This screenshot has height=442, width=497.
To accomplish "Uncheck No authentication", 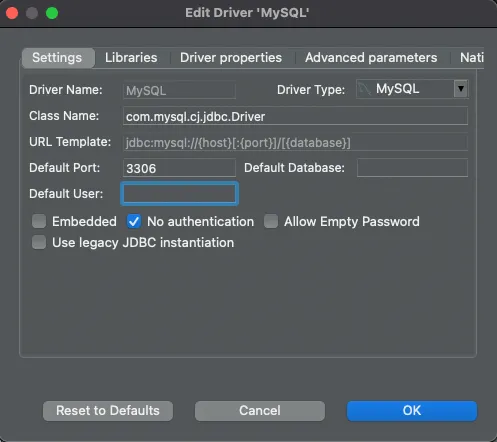I will pos(134,221).
